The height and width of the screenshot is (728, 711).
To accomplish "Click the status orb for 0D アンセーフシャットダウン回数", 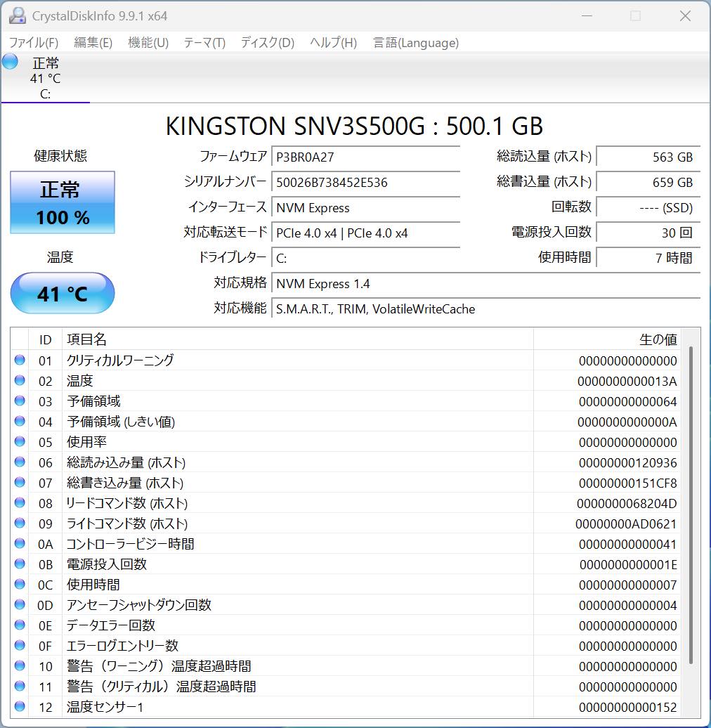I will [x=20, y=604].
